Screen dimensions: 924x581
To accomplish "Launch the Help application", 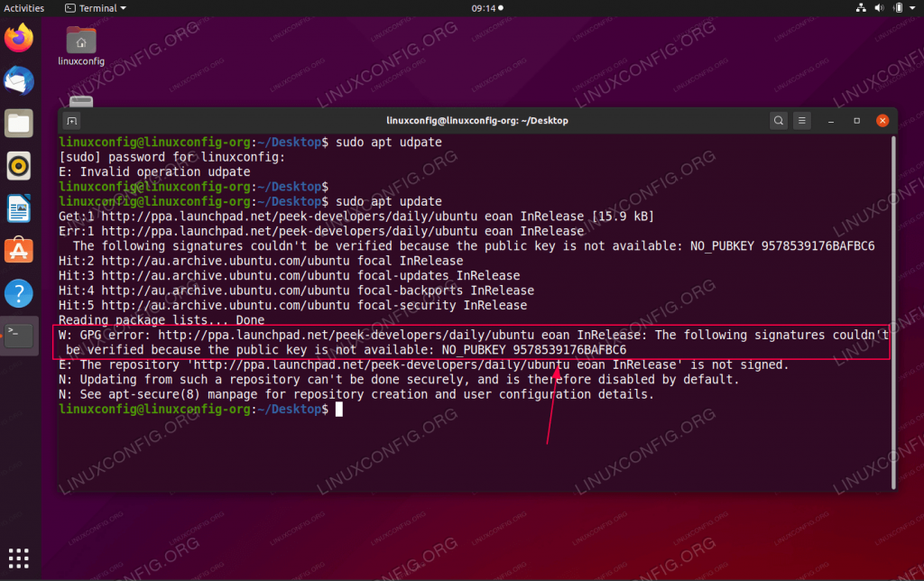I will point(18,293).
